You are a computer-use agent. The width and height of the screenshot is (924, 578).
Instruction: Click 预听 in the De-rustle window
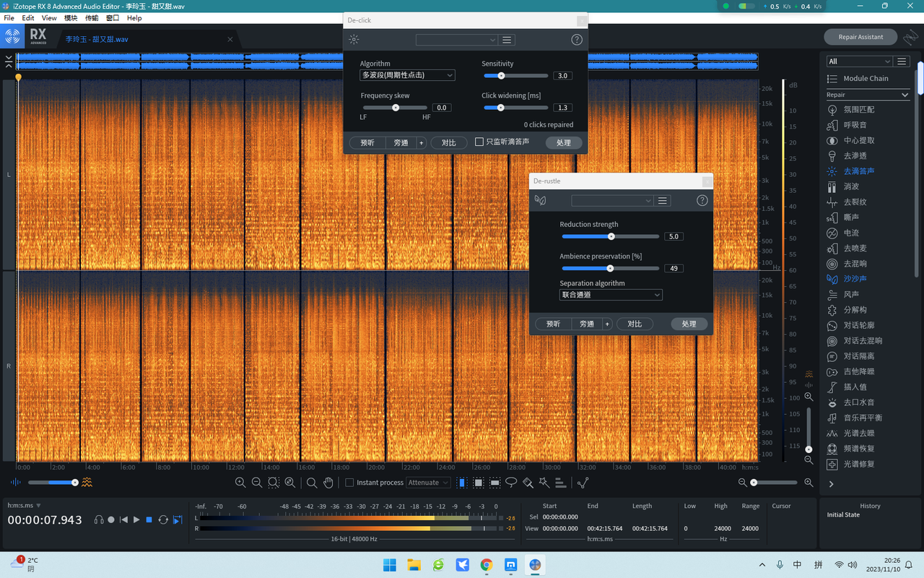click(x=553, y=324)
